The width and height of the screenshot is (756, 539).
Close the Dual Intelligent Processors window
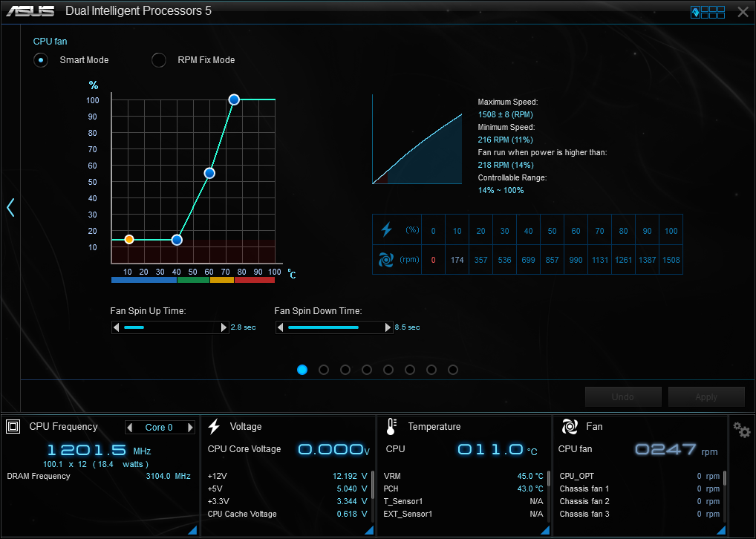click(x=743, y=12)
